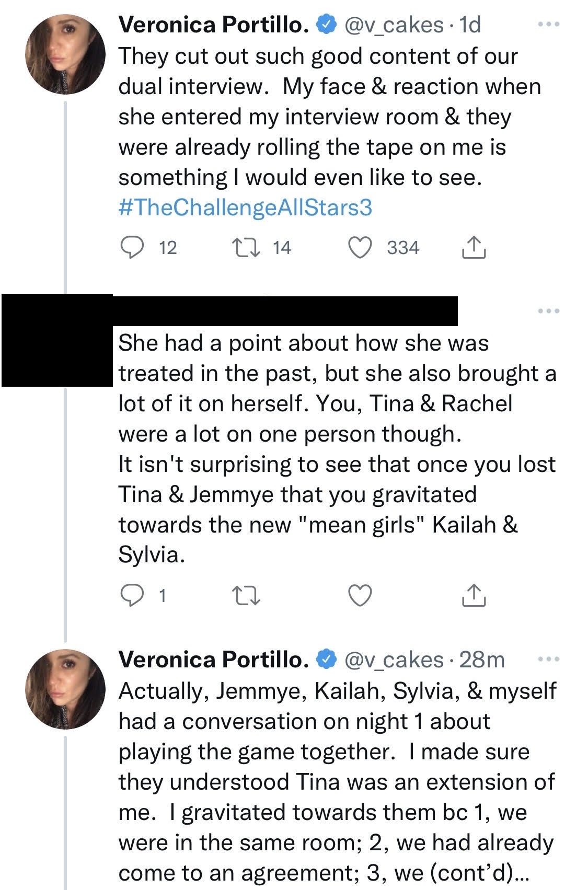Share the dual interview tweet
The width and height of the screenshot is (588, 890).
474,248
